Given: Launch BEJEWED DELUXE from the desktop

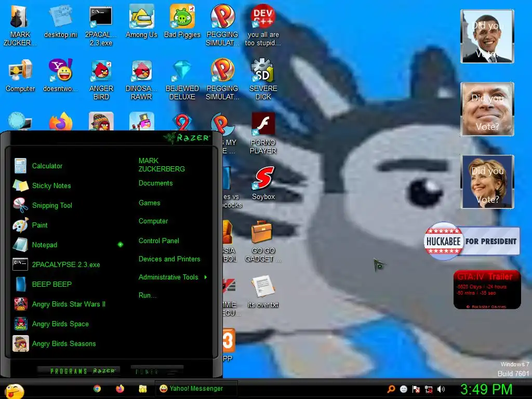Looking at the screenshot, I should coord(182,79).
